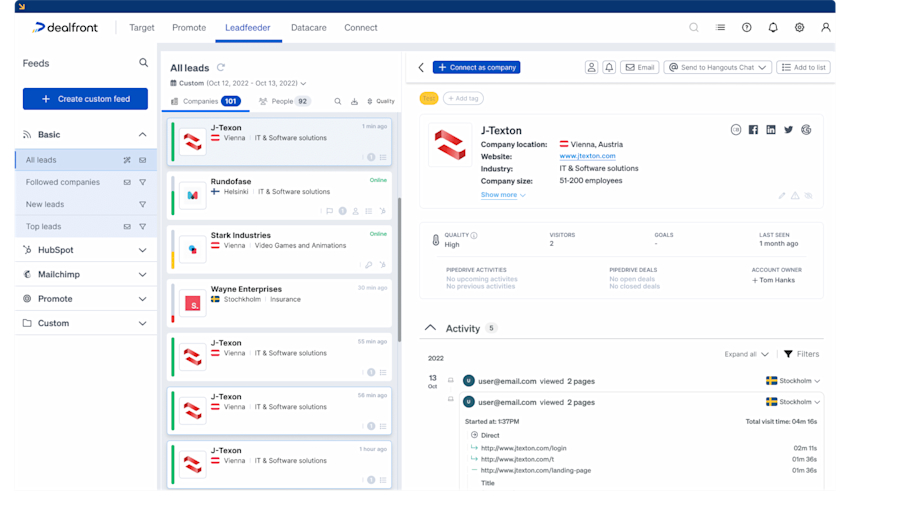
Task: Collapse the Basic feeds section
Action: pos(142,134)
